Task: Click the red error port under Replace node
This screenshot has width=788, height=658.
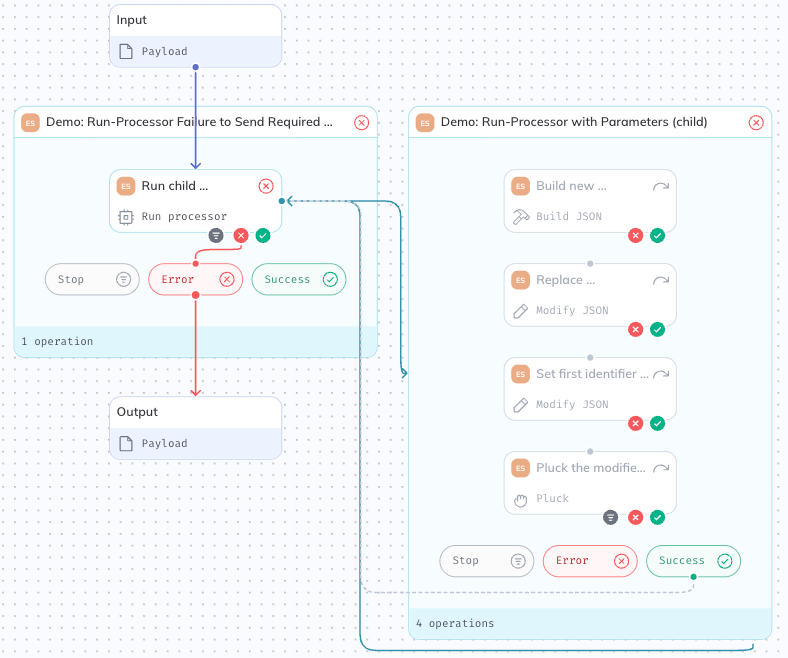Action: (636, 329)
